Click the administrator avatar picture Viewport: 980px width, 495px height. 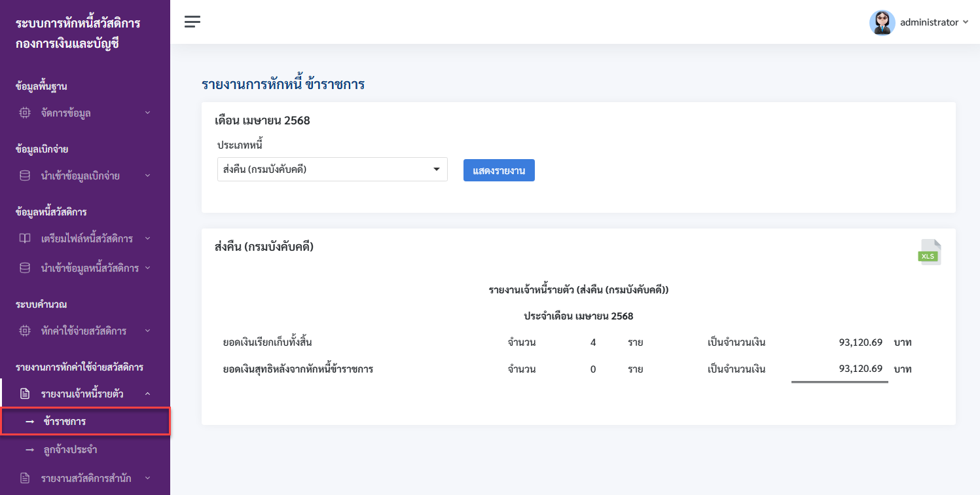tap(882, 22)
